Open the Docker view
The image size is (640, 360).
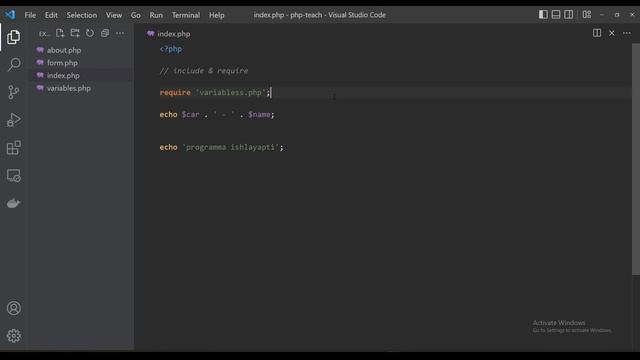(13, 203)
